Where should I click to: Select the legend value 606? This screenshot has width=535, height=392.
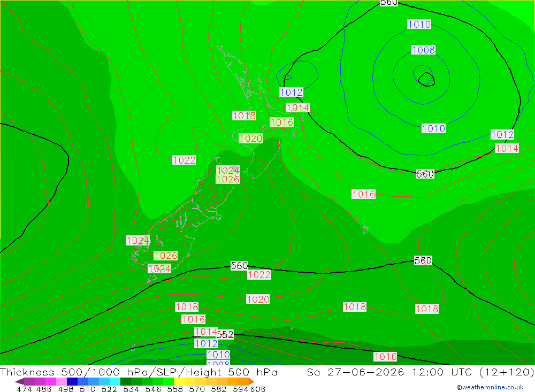click(x=257, y=389)
